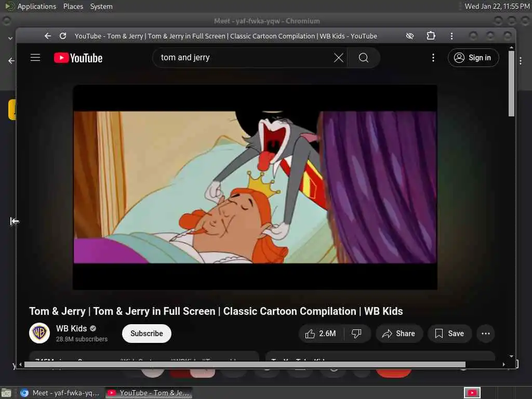Open YouTube settings three-dot menu beside Sign in
Viewport: 532px width, 399px height.
[433, 58]
